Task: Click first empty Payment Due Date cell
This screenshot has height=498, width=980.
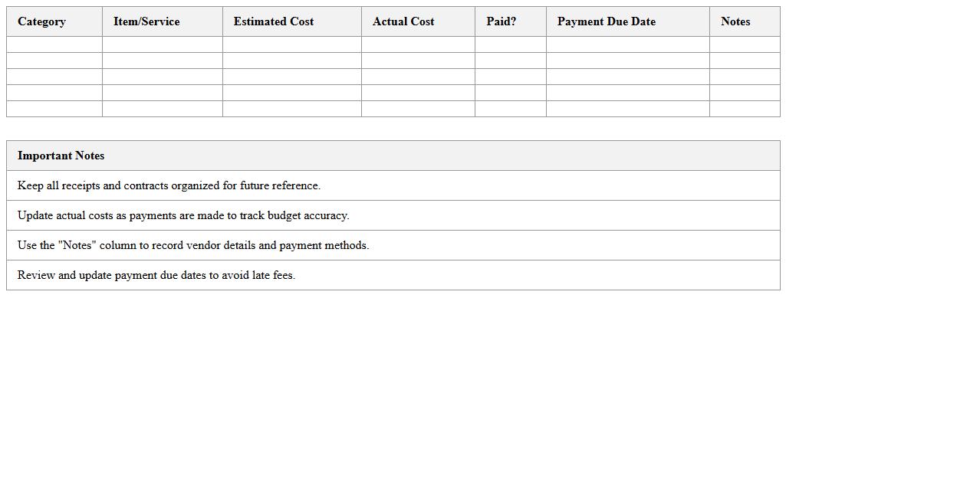Action: point(628,44)
